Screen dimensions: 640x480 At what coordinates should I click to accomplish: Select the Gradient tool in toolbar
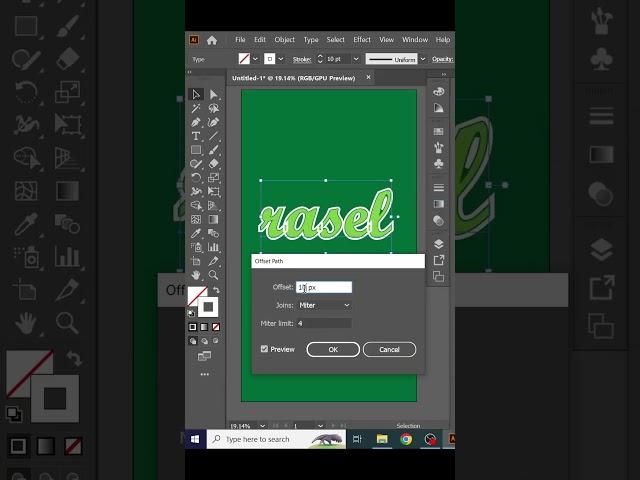(x=213, y=219)
